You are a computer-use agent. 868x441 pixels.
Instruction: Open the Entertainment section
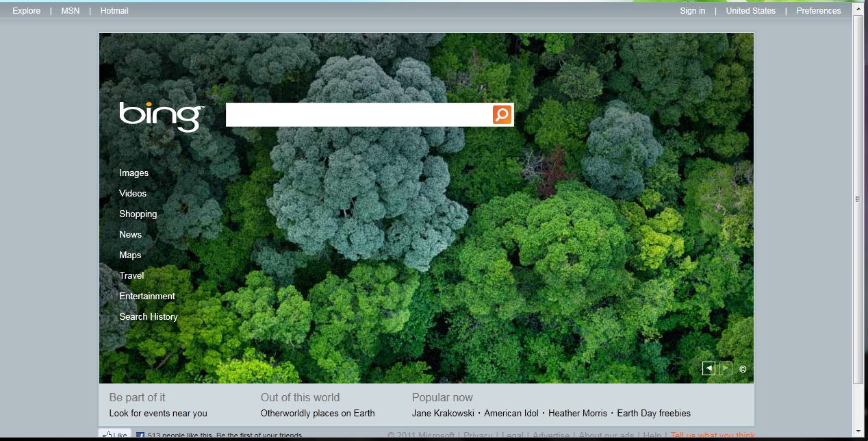tap(147, 297)
